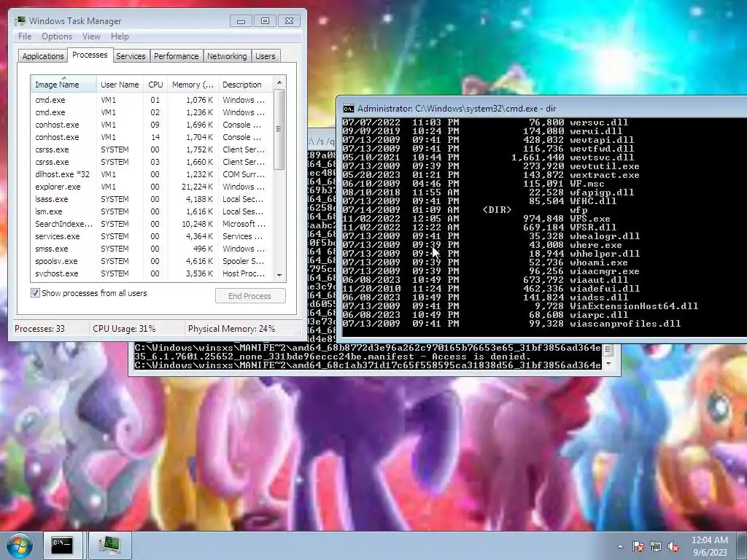747x560 pixels.
Task: Switch to Command Prompt taskbar icon
Action: point(63,545)
